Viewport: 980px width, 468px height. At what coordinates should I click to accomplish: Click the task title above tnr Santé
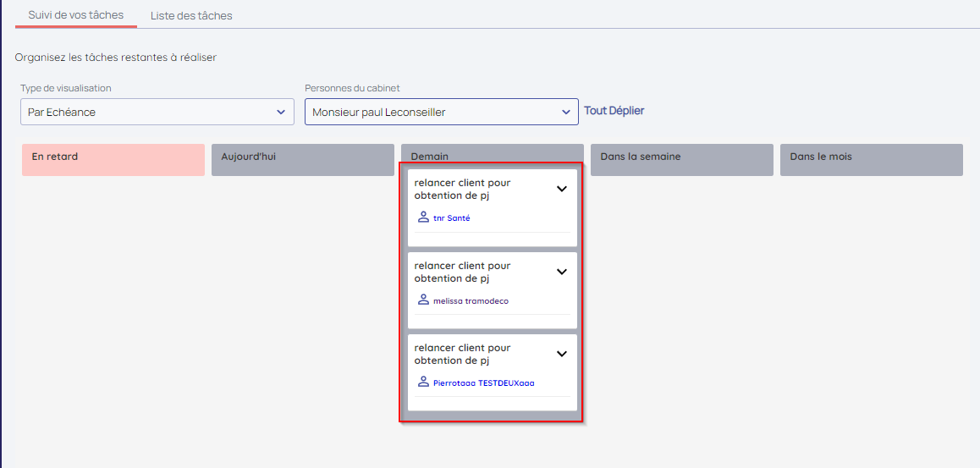tap(462, 189)
